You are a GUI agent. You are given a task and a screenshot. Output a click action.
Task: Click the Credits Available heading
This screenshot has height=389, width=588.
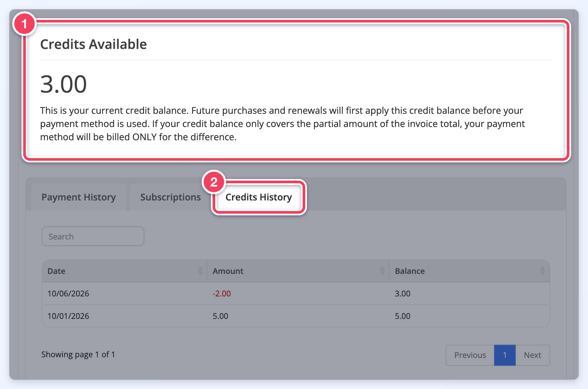[x=93, y=44]
